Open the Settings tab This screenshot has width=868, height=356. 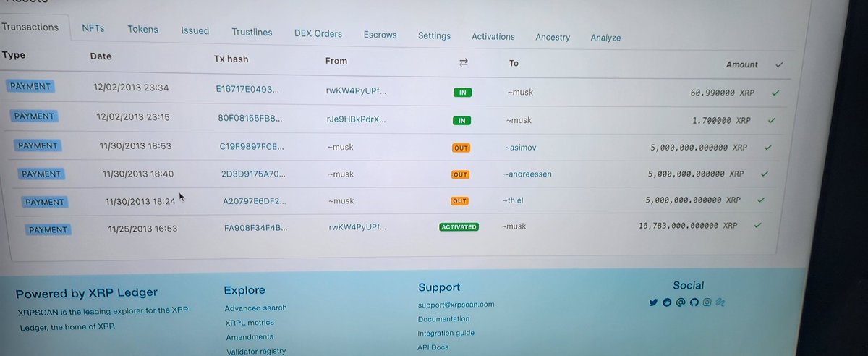pos(434,35)
